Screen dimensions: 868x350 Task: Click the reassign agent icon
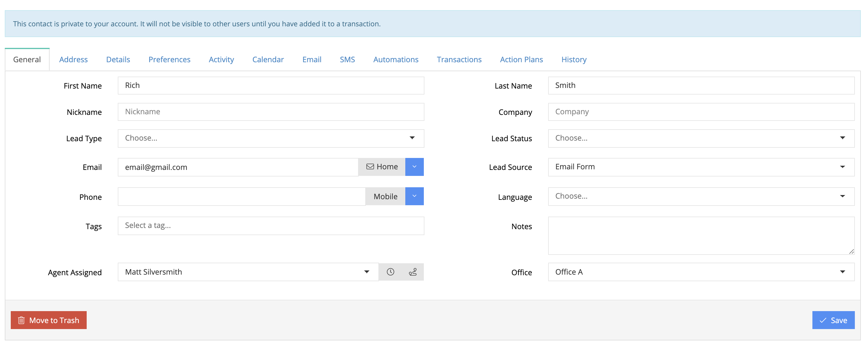413,272
